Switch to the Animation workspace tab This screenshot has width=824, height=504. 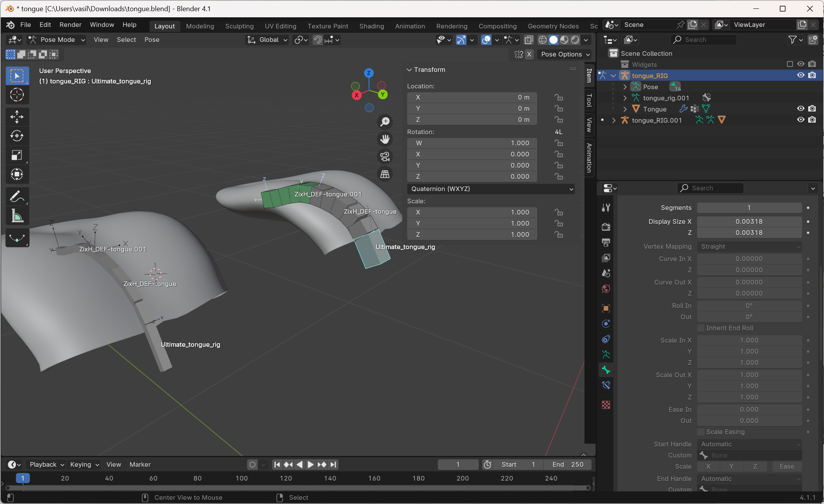(x=410, y=26)
